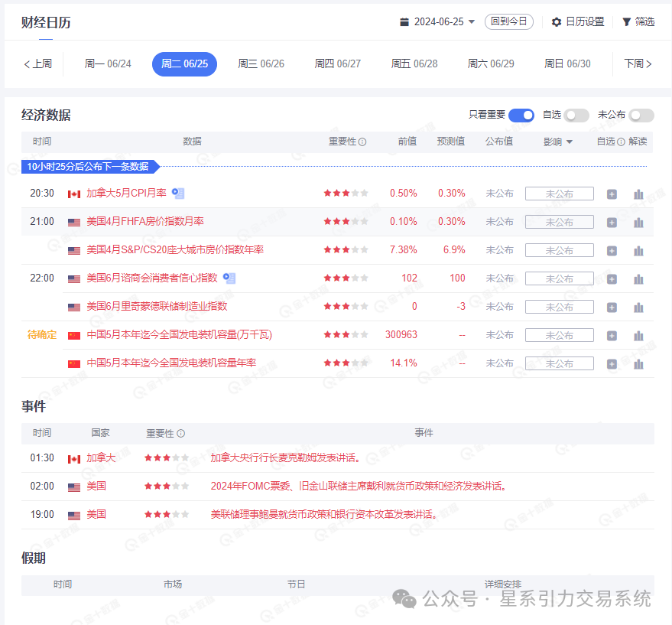Click 未公布 impact box for 发电装机容量年率 row

coord(560,364)
